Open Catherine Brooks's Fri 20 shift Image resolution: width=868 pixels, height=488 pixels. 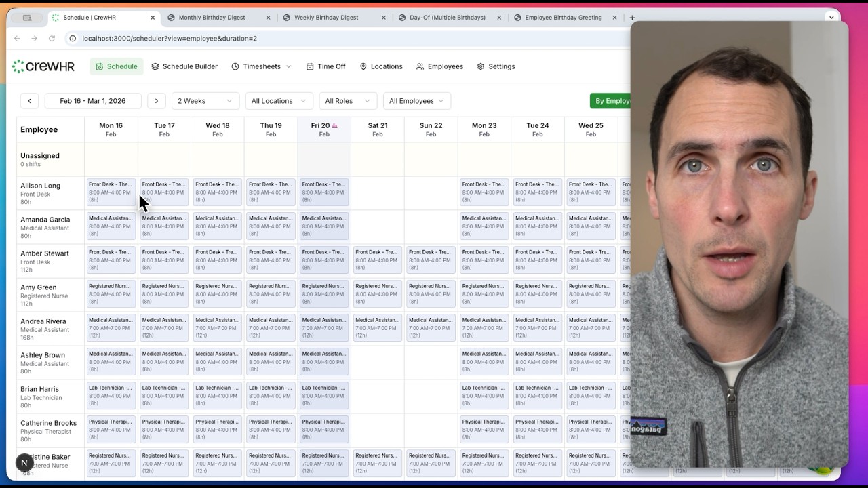pyautogui.click(x=324, y=430)
